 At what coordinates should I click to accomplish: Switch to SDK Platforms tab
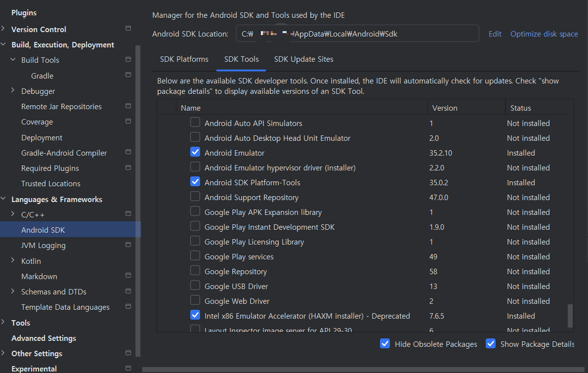(x=184, y=59)
